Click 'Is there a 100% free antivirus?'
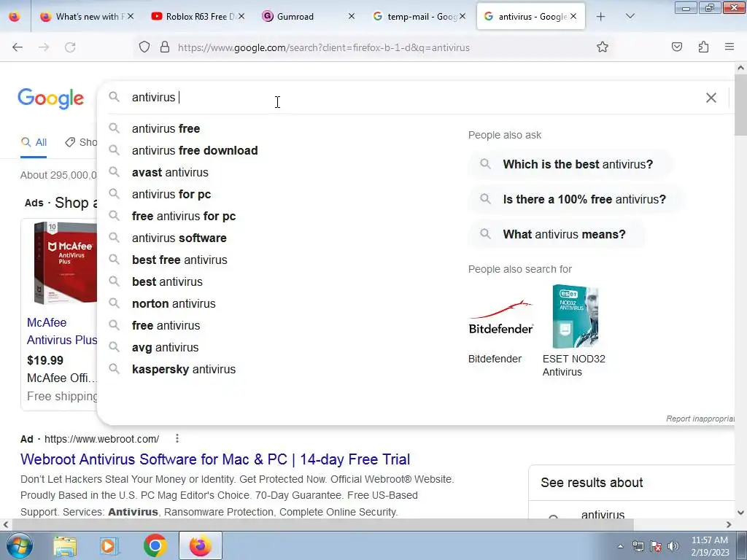Screen dimensions: 747x560 tap(577, 199)
